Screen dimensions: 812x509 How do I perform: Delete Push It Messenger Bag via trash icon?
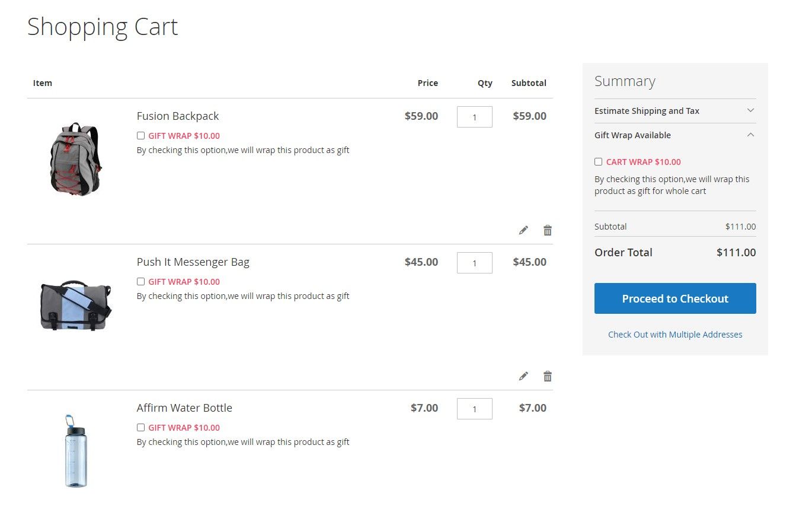click(x=547, y=376)
